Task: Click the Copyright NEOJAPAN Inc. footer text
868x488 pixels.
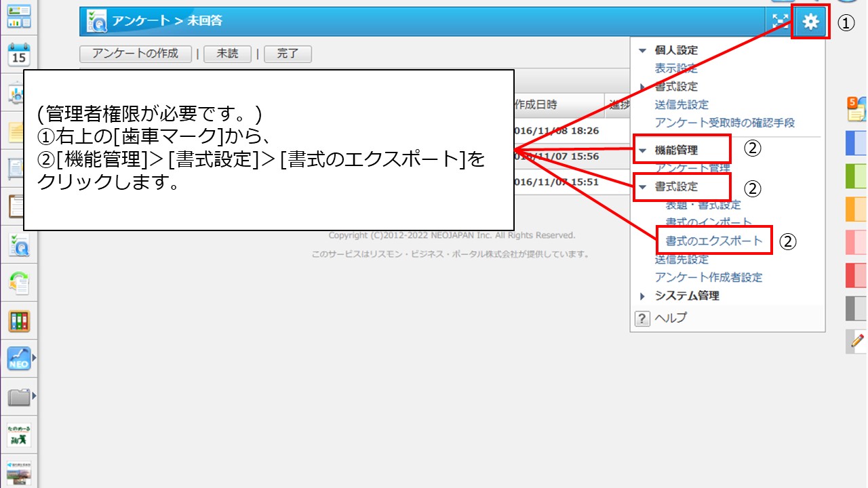Action: click(x=452, y=235)
